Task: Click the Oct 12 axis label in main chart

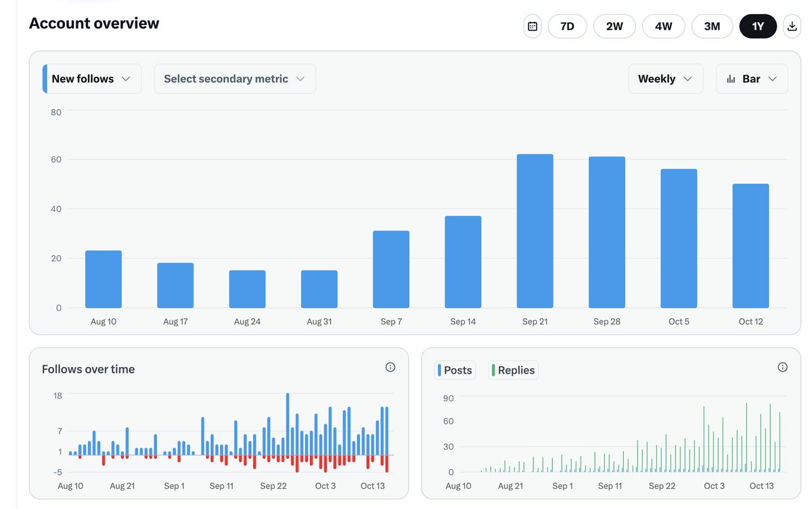Action: click(750, 322)
